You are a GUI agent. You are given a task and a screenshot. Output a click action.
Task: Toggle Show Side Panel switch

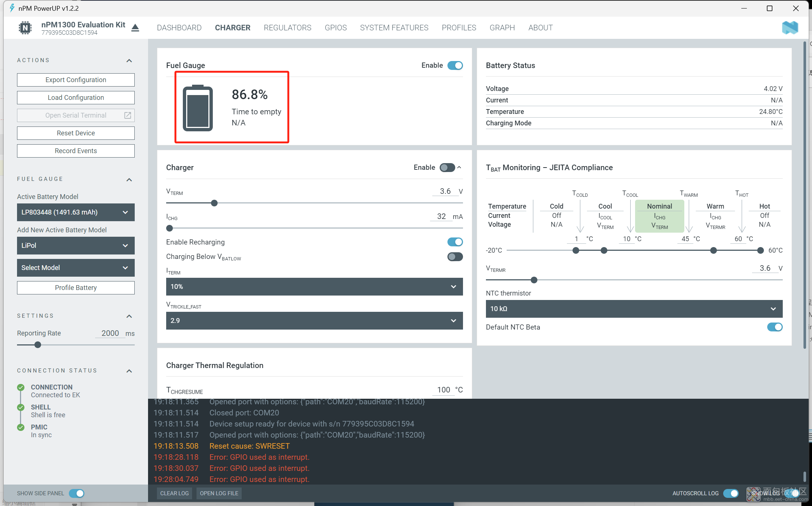click(77, 493)
